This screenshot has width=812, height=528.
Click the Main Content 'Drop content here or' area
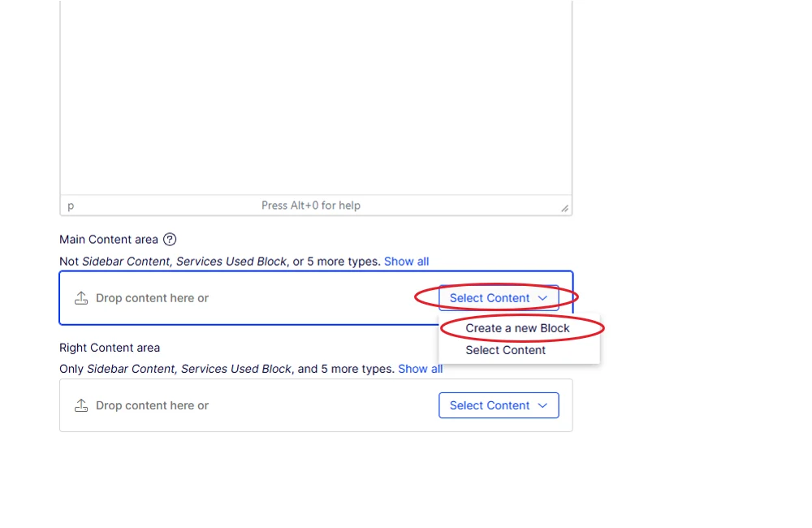click(x=152, y=298)
